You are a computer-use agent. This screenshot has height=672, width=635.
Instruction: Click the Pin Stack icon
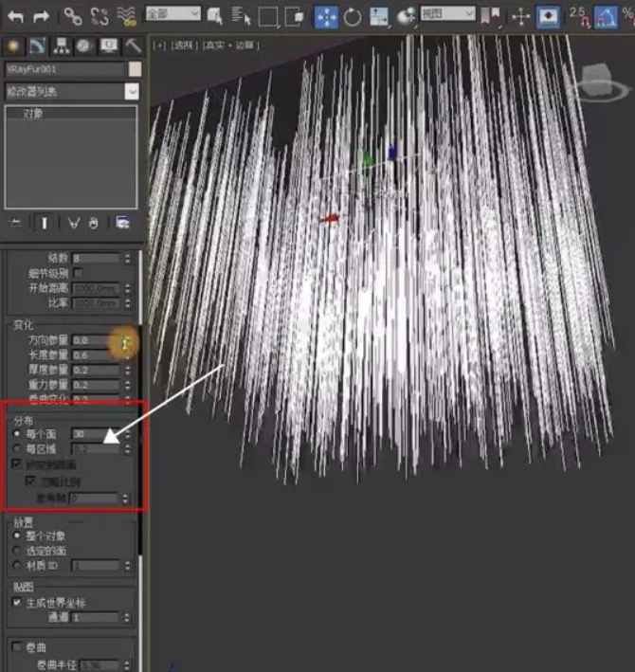(15, 223)
